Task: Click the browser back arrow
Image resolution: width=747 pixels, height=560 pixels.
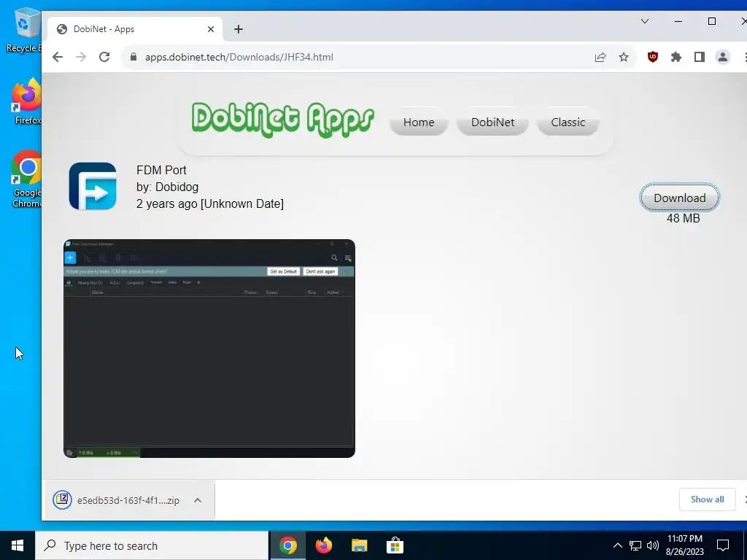Action: point(58,57)
